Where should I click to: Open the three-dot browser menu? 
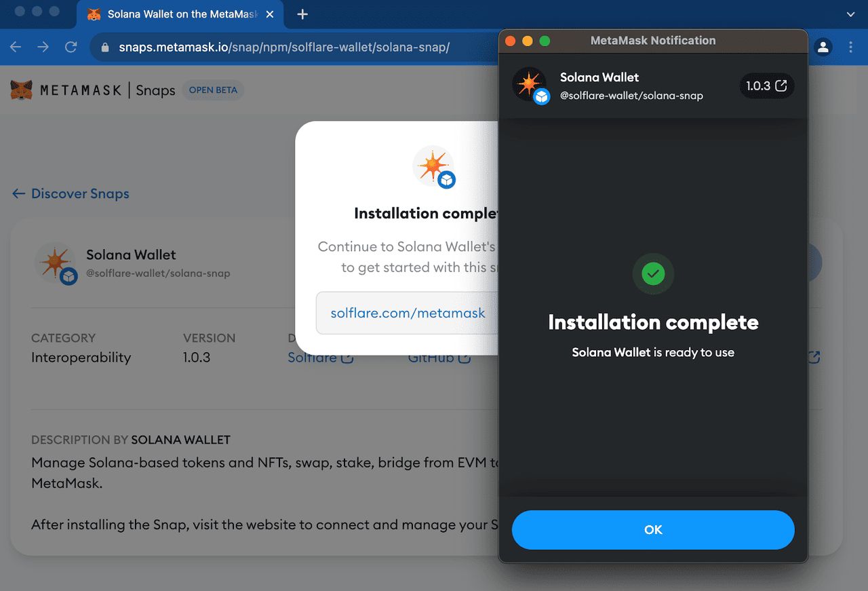pyautogui.click(x=852, y=47)
